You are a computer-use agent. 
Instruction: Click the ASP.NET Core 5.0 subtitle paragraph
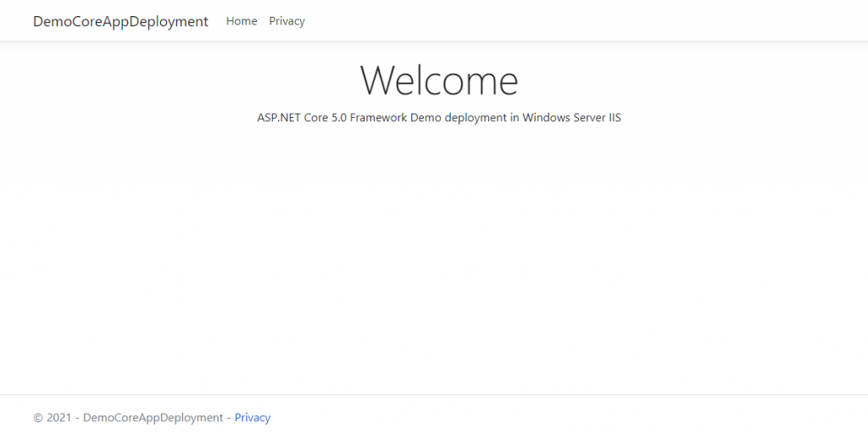pos(439,118)
